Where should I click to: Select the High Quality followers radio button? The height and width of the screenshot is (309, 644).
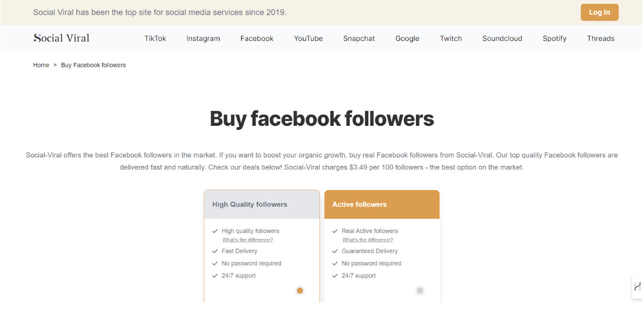[x=300, y=290]
